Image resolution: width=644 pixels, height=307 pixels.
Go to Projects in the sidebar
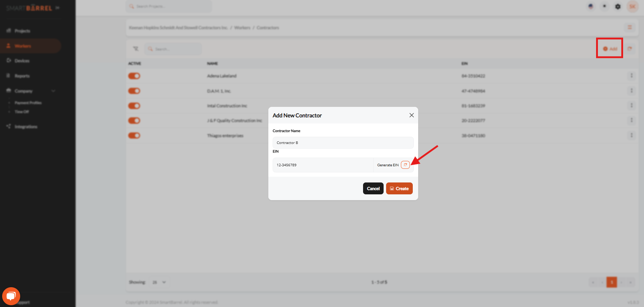point(22,31)
